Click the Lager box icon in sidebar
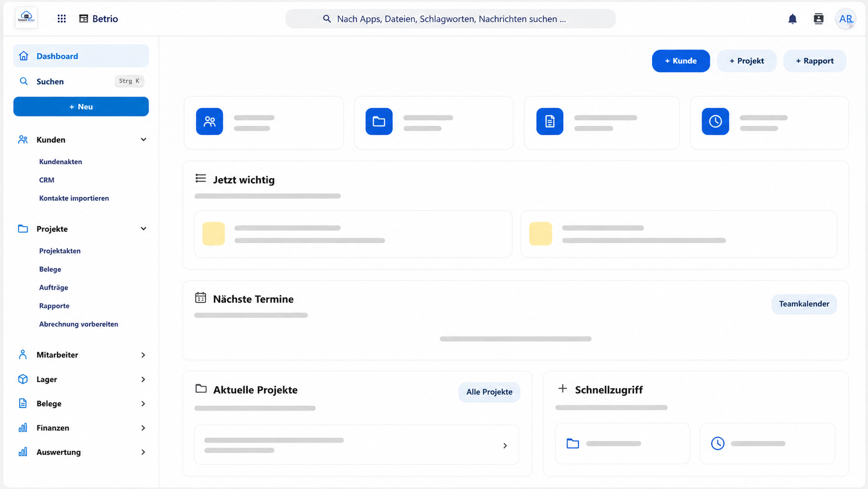The height and width of the screenshot is (489, 868). click(23, 379)
